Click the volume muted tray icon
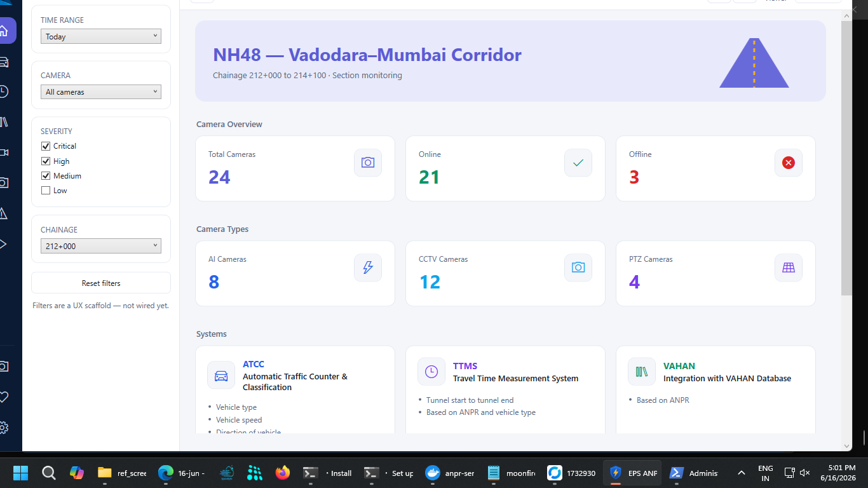Screen dimensions: 868x488 coord(804,473)
